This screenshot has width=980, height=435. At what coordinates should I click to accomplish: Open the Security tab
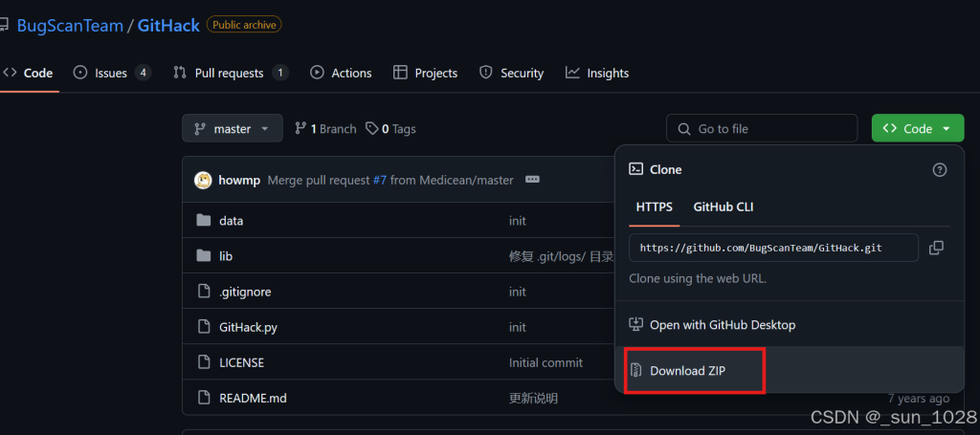point(511,73)
